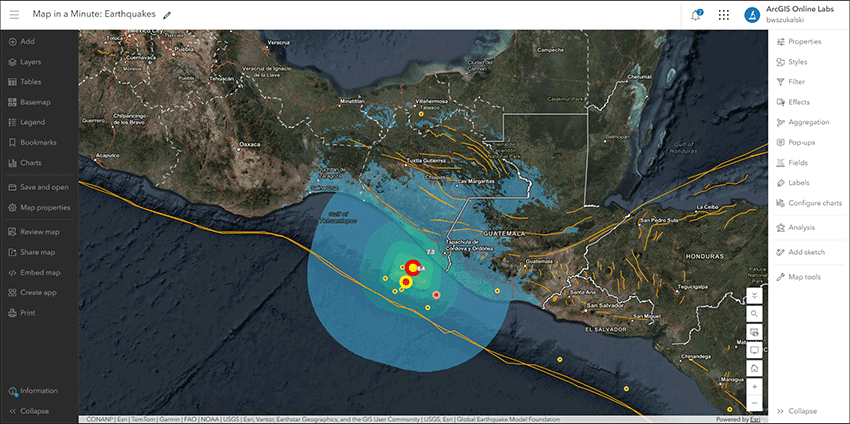Open Styles in the right toolbar

point(791,62)
